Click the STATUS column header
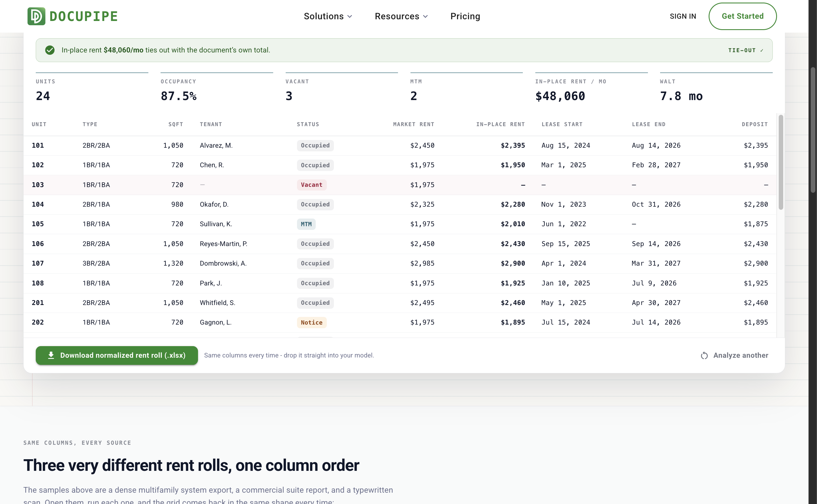The width and height of the screenshot is (817, 504). (308, 124)
